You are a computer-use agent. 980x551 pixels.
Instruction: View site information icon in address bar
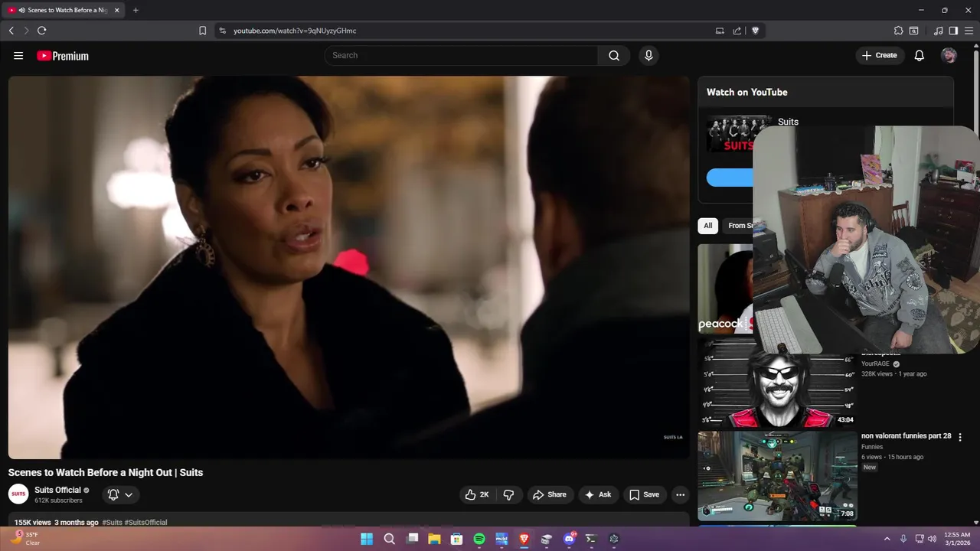click(222, 31)
